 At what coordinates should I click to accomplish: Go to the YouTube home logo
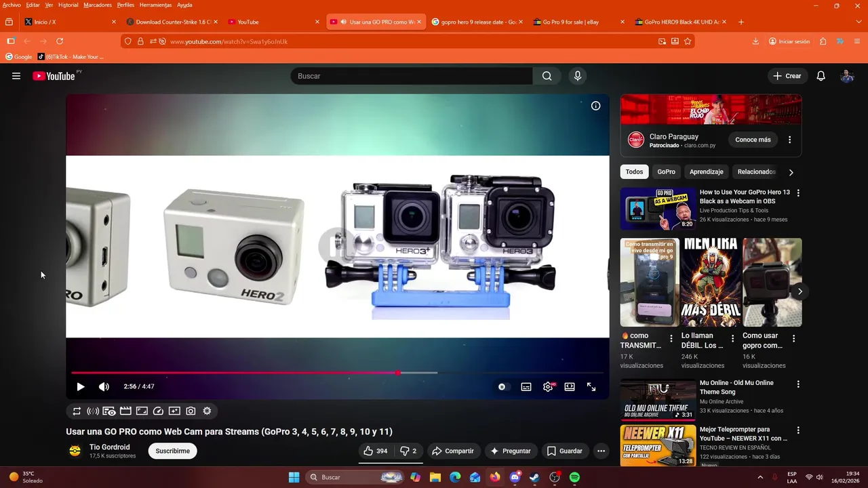point(54,76)
